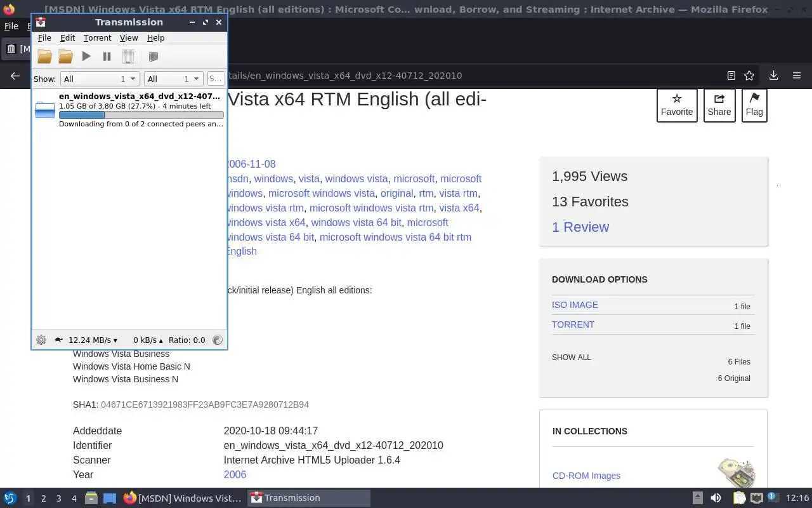812x508 pixels.
Task: Switch to workspace 1 on taskbar
Action: click(28, 498)
